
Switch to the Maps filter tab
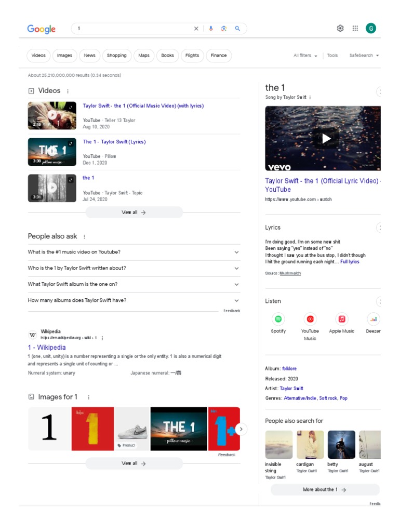click(144, 55)
